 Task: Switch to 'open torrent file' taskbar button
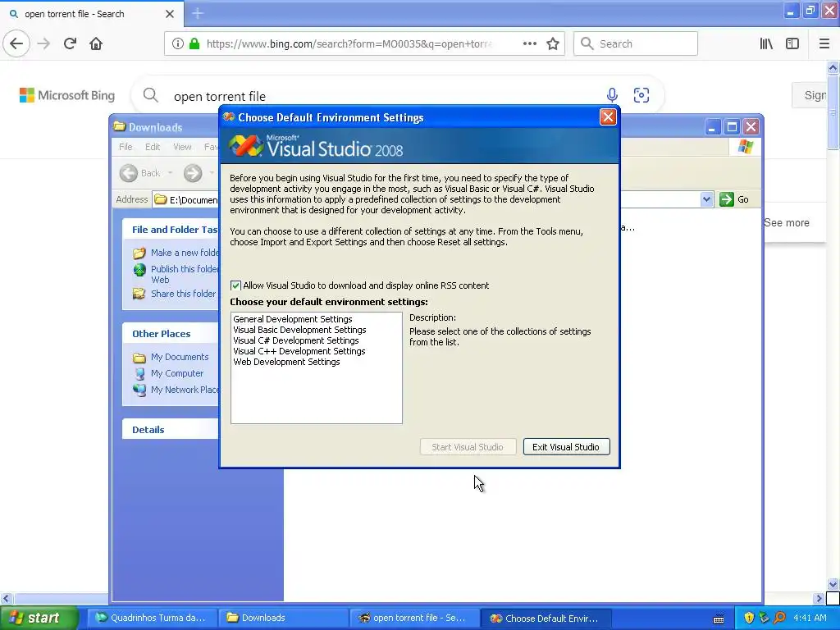tap(414, 619)
